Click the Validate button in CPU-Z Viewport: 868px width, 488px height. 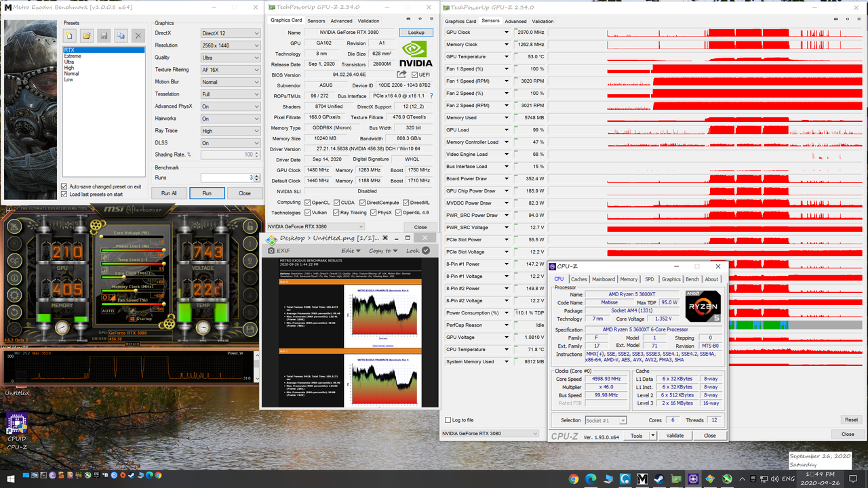pos(675,436)
